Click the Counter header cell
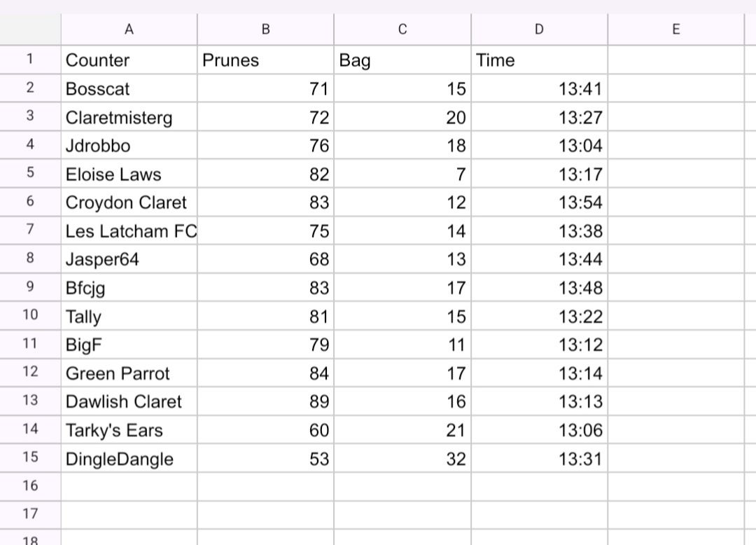 click(x=129, y=60)
